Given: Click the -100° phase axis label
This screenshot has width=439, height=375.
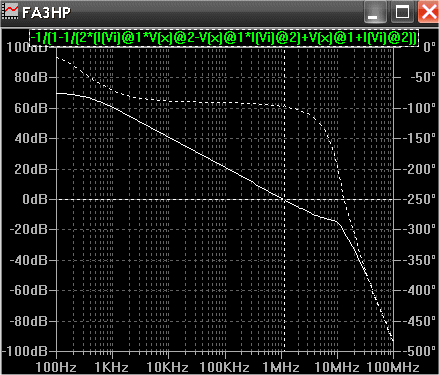Looking at the screenshot, I should coord(420,108).
